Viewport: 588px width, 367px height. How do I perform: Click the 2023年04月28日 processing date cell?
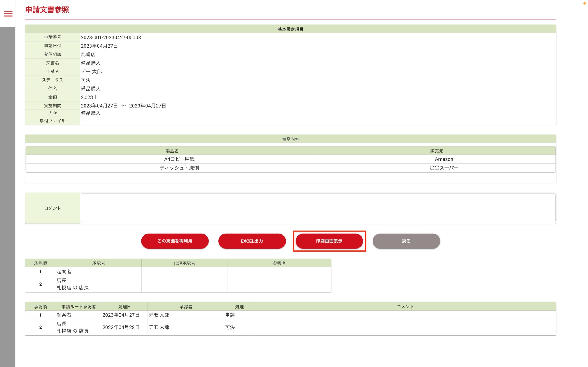point(121,327)
